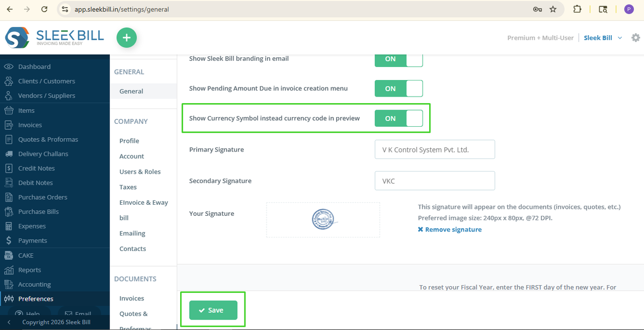
Task: Click the Payments dollar icon
Action: [9, 240]
